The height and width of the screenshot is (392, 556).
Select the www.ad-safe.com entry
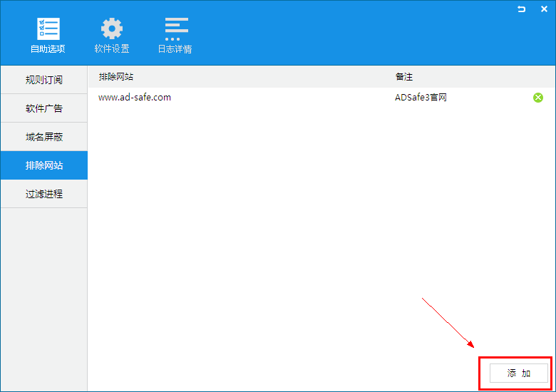[x=135, y=98]
